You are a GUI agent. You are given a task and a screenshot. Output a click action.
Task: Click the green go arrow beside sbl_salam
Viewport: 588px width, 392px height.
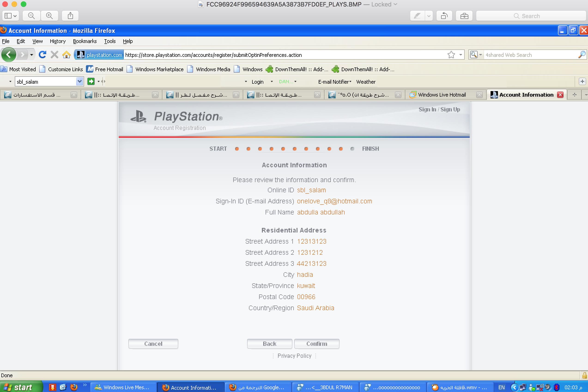(x=91, y=82)
